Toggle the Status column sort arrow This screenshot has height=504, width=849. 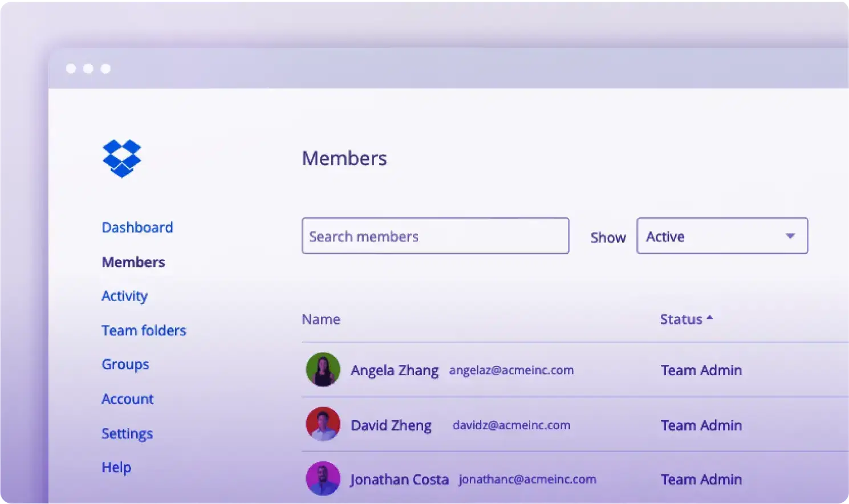[x=709, y=318]
